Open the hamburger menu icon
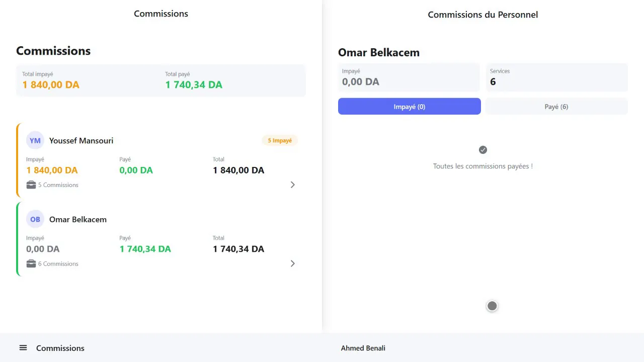The image size is (644, 362). pos(23,348)
